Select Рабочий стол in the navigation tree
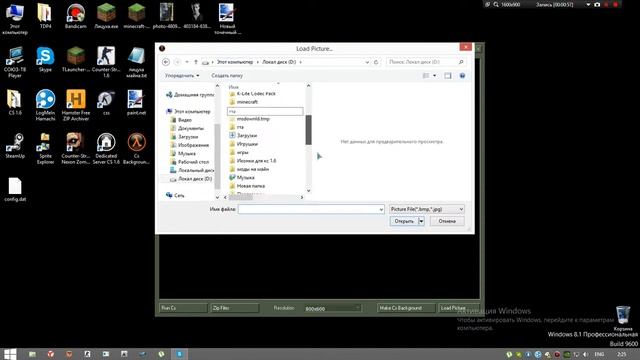640x360 pixels. (189, 162)
